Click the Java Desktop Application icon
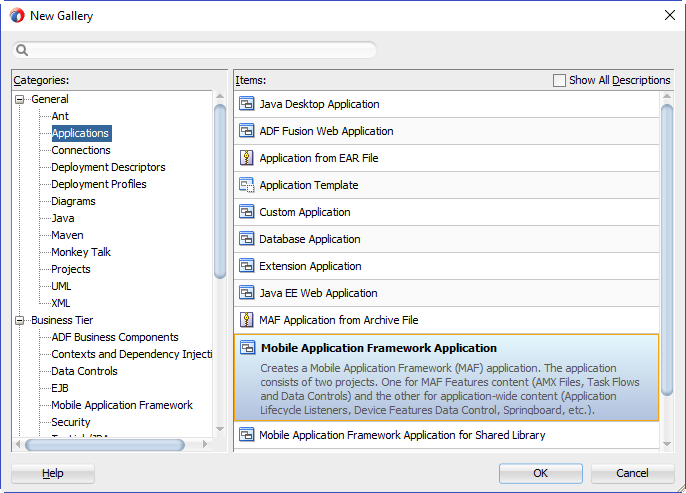Viewport: 686px width, 493px height. point(247,104)
